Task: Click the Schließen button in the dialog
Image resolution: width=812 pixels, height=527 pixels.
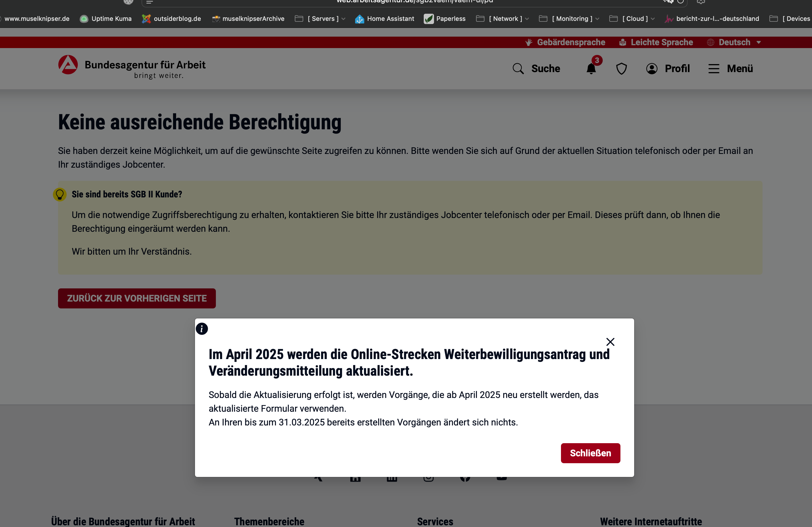Action: [590, 453]
